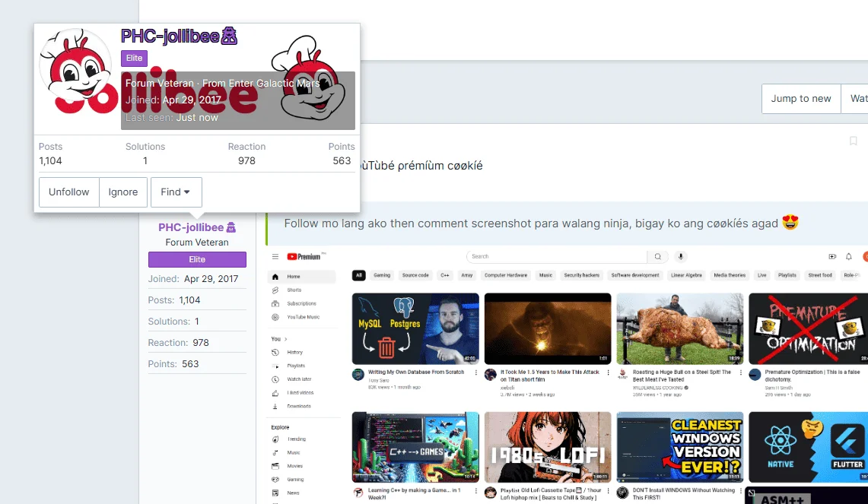Open options menu for Database From Scratch video

coord(476,373)
